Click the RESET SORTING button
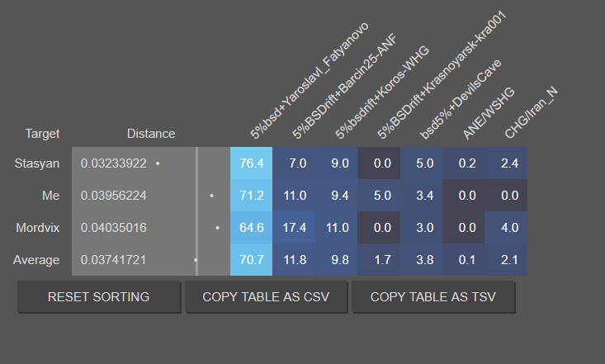Image resolution: width=605 pixels, height=364 pixels. (x=99, y=297)
